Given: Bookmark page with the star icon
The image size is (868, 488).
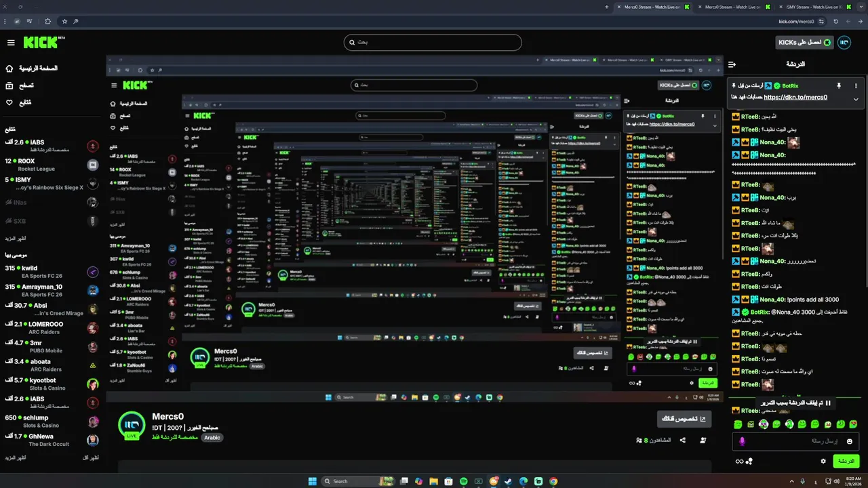Looking at the screenshot, I should 64,22.
